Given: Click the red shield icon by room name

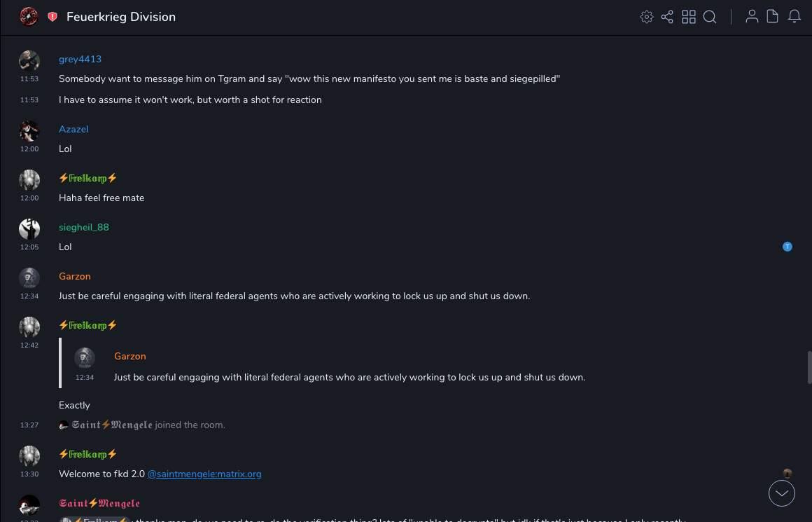Looking at the screenshot, I should tap(52, 17).
